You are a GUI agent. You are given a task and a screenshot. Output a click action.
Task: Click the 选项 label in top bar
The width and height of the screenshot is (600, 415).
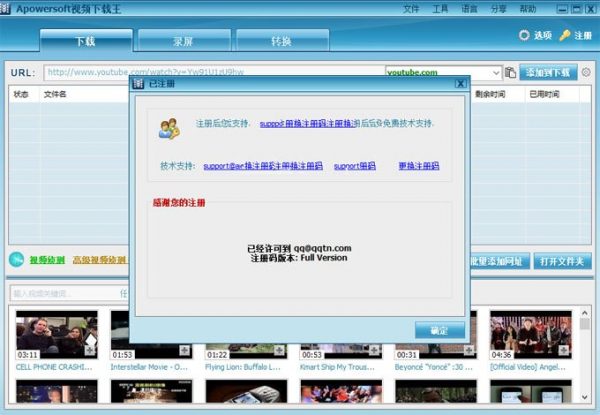tap(543, 36)
